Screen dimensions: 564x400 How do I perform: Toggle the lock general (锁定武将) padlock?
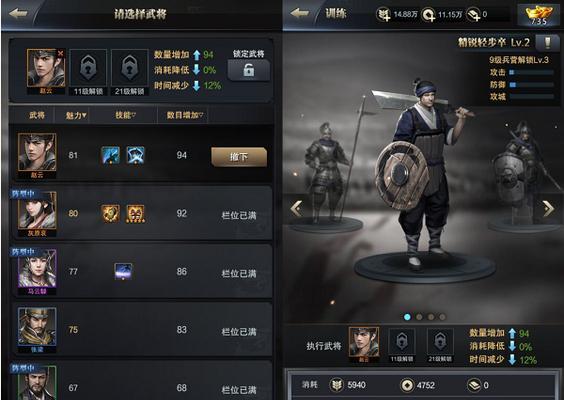(x=249, y=70)
